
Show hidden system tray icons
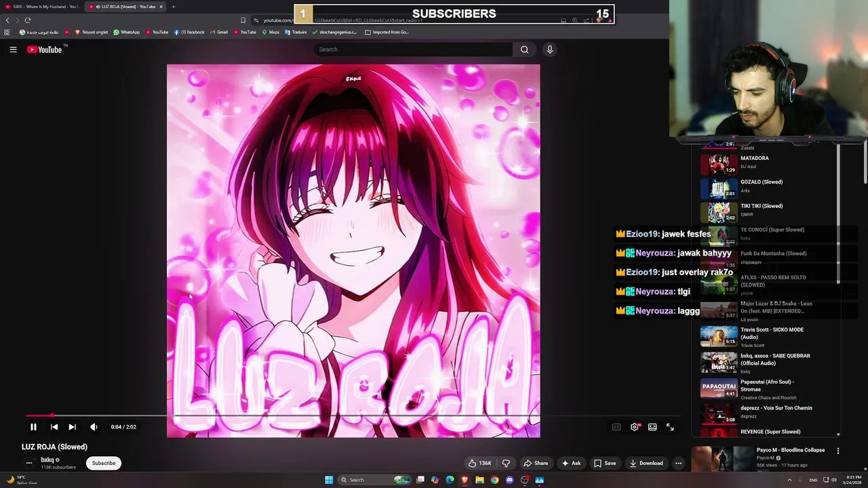pyautogui.click(x=789, y=480)
